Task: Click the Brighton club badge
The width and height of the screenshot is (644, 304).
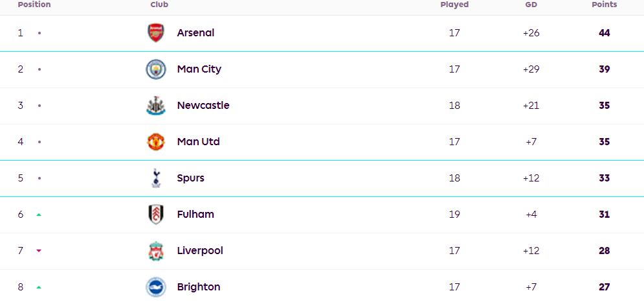Action: (156, 287)
